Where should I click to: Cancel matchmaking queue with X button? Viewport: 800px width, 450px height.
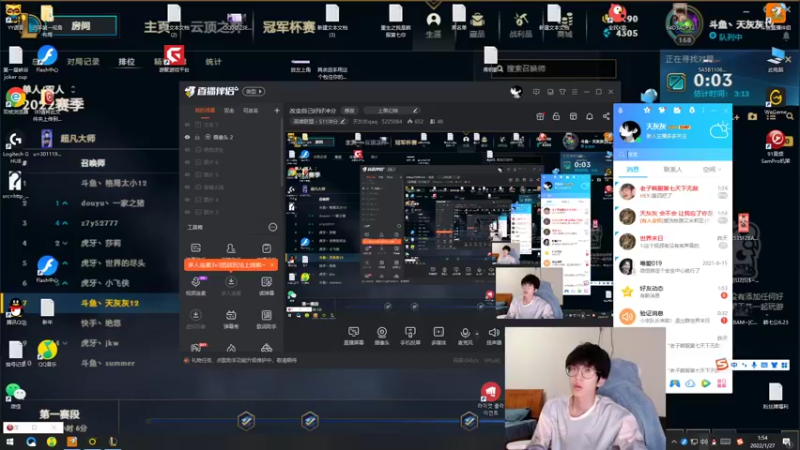pos(788,60)
